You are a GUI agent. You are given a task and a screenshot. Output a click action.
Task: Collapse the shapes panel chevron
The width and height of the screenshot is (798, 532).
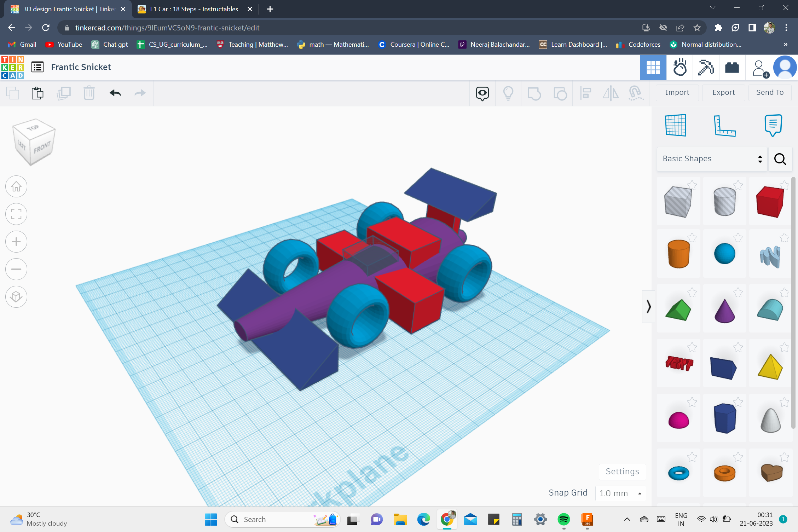(648, 307)
